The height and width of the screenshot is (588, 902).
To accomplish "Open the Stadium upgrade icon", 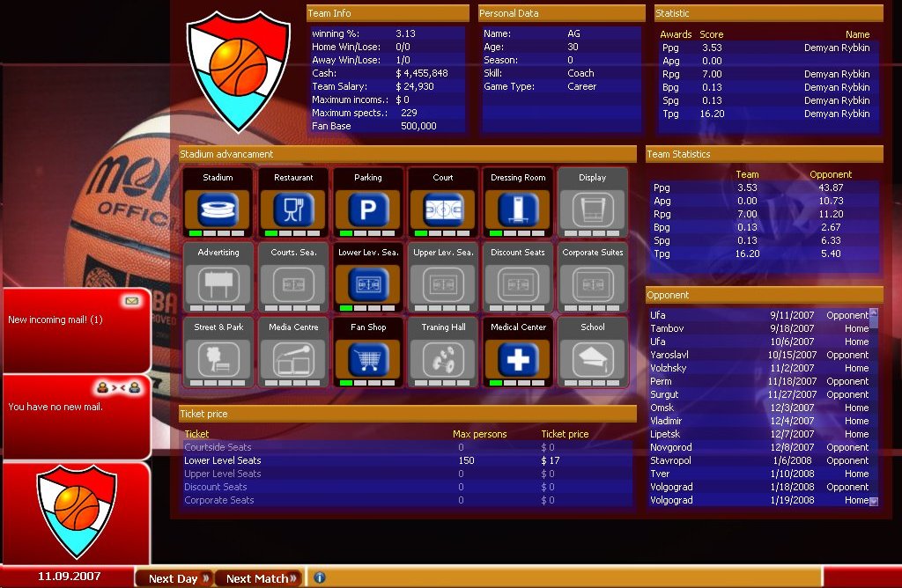I will tap(218, 209).
